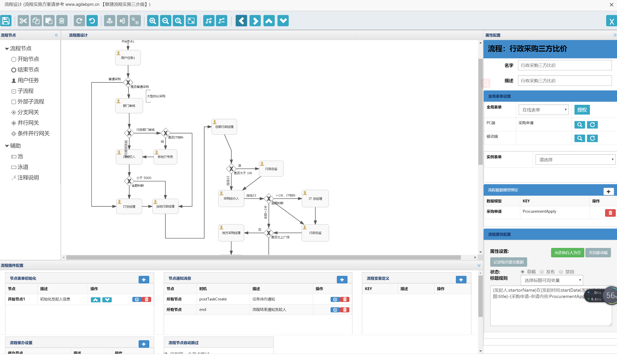Viewport: 617px width, 364px height.
Task: Click the Undo arrow icon
Action: (92, 21)
